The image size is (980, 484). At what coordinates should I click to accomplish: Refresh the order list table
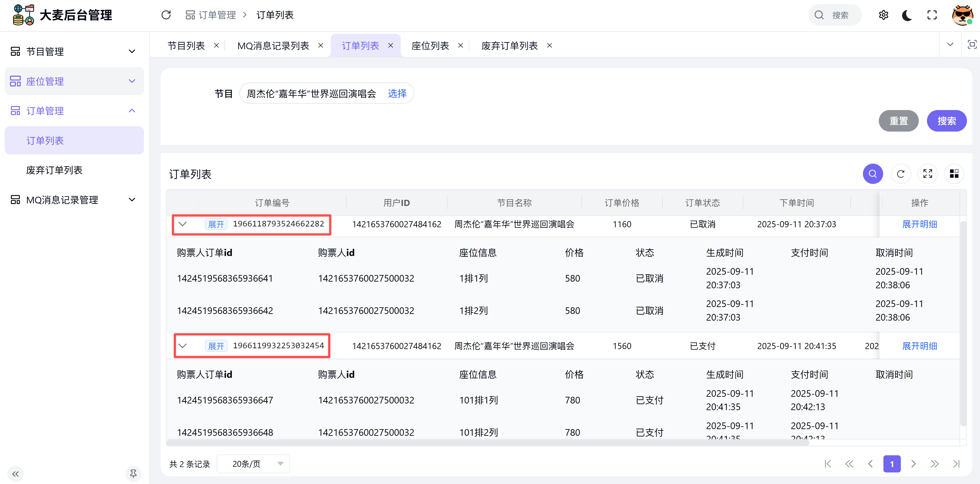(901, 174)
